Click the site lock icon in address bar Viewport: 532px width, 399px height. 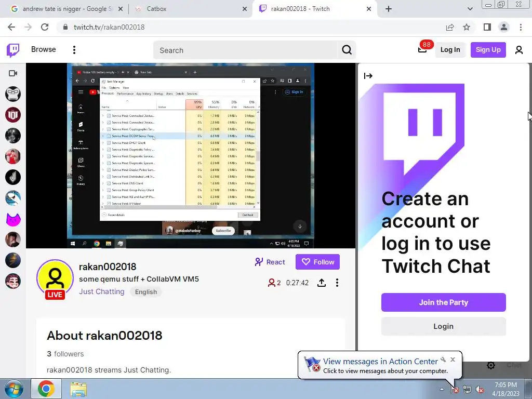tap(65, 27)
